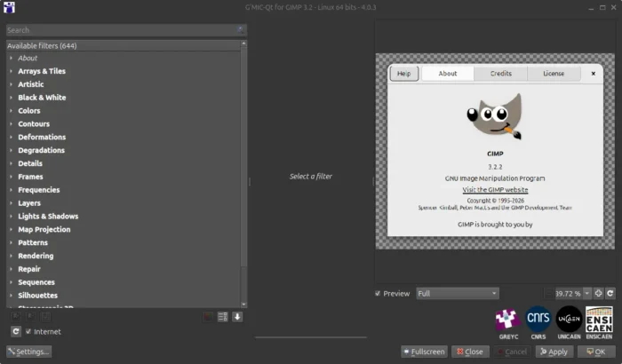The width and height of the screenshot is (622, 364).
Task: Toggle the Preview checkbox
Action: [378, 294]
